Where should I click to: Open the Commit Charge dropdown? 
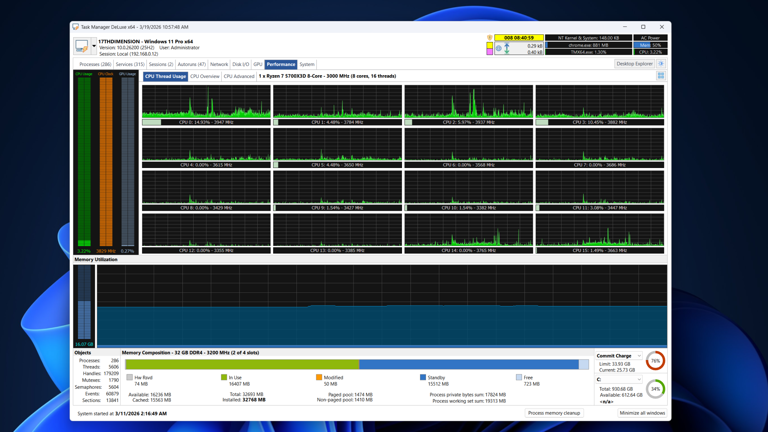pyautogui.click(x=619, y=356)
